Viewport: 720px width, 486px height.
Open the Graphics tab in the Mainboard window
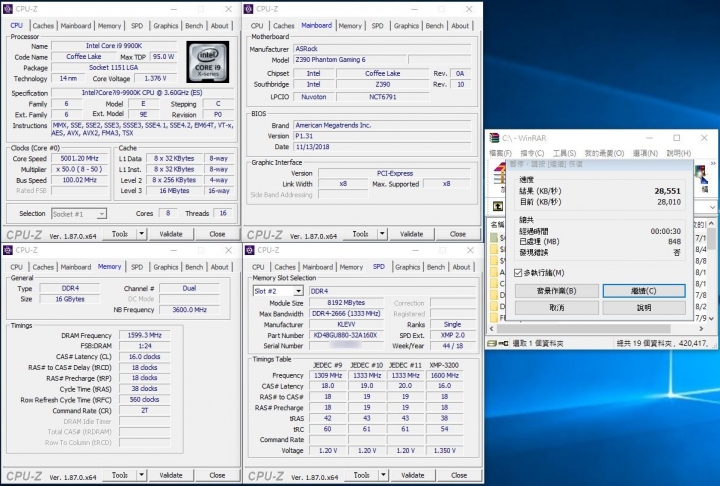pos(406,26)
